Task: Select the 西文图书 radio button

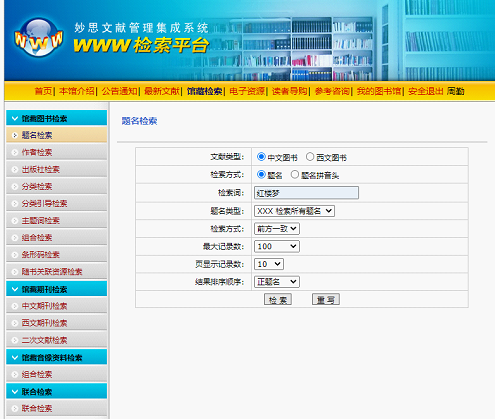Action: coord(310,157)
